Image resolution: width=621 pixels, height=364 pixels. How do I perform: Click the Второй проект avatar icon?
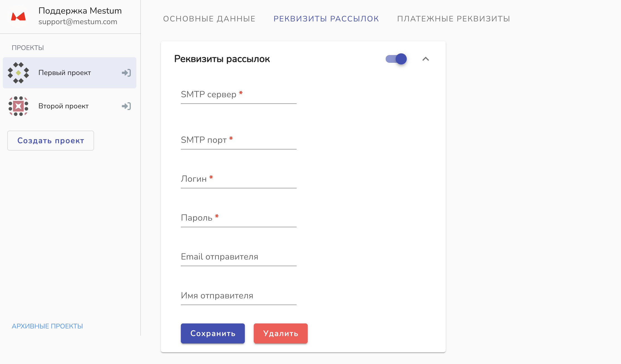(x=18, y=106)
